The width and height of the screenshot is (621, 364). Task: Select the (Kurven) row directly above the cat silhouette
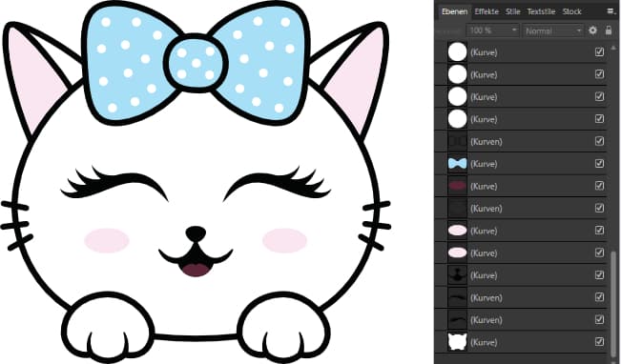point(521,319)
